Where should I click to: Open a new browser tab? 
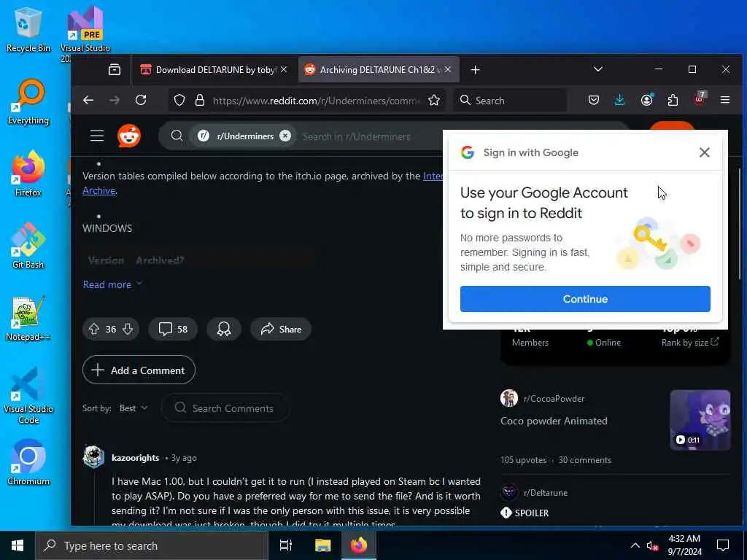(475, 69)
